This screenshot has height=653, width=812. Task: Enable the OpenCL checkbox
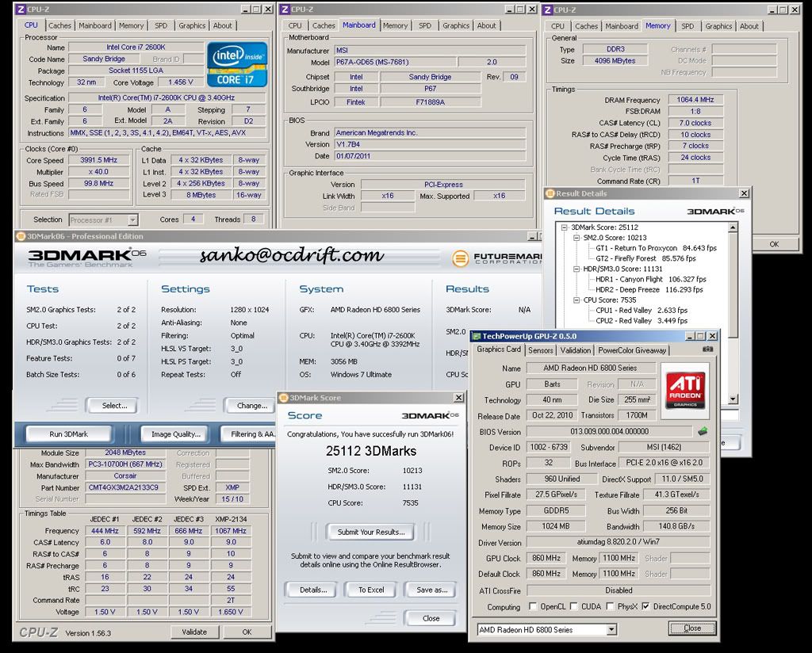pyautogui.click(x=533, y=607)
